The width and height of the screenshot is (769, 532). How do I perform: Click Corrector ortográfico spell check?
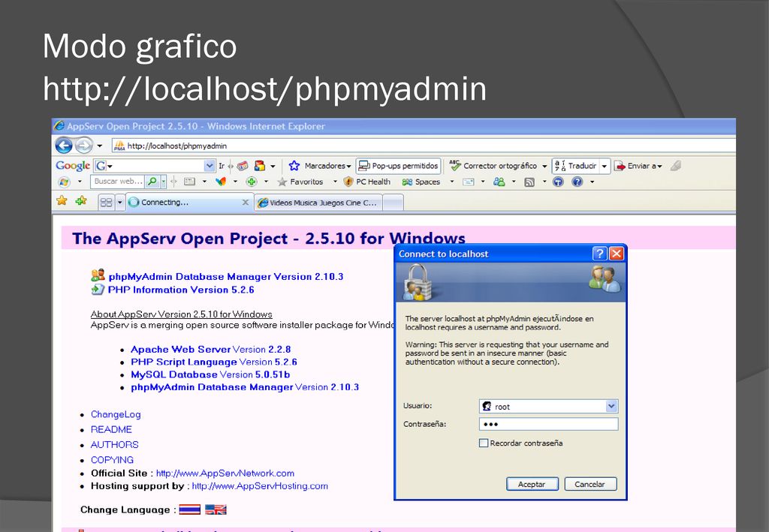coord(493,166)
